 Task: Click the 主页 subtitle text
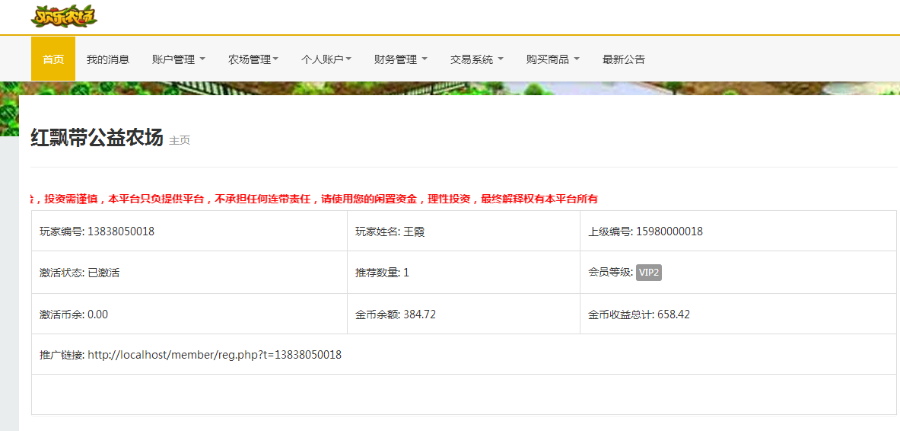(179, 141)
